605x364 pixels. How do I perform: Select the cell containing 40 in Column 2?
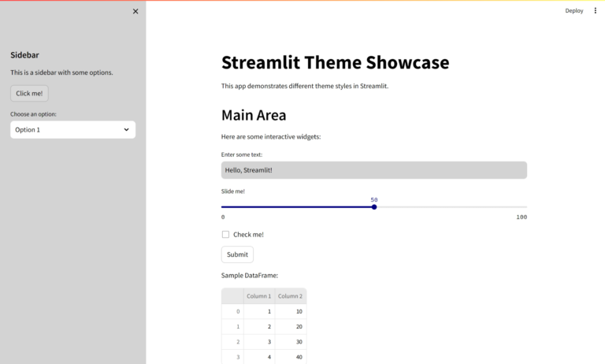click(x=290, y=357)
